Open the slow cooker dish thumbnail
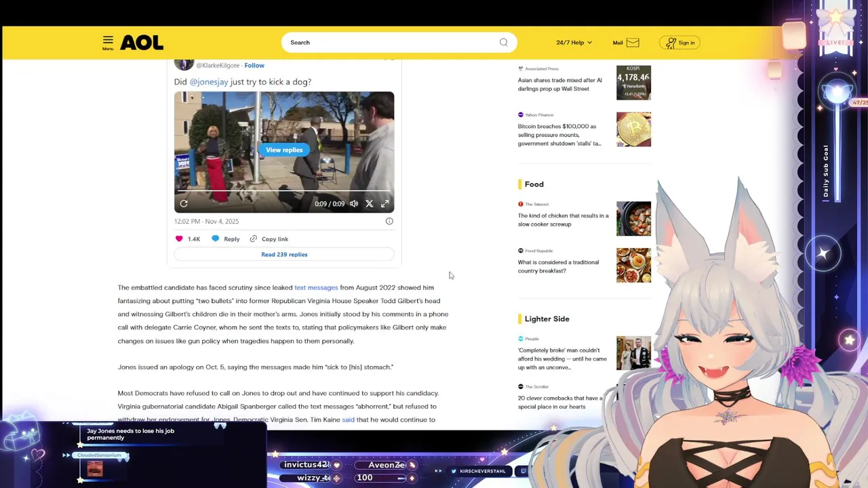This screenshot has height=488, width=868. (x=633, y=218)
